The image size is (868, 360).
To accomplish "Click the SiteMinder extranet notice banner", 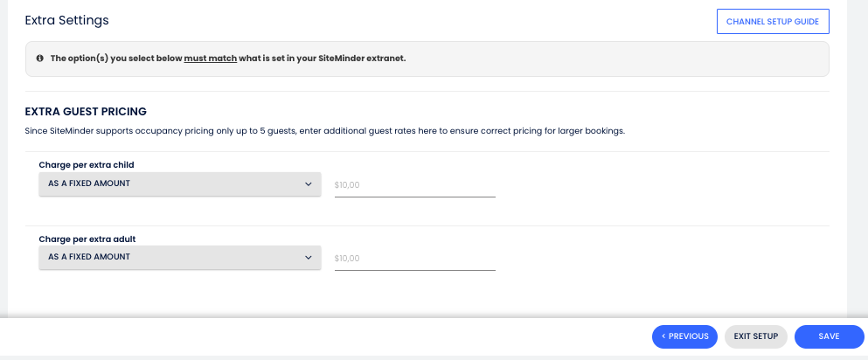I will [x=524, y=59].
